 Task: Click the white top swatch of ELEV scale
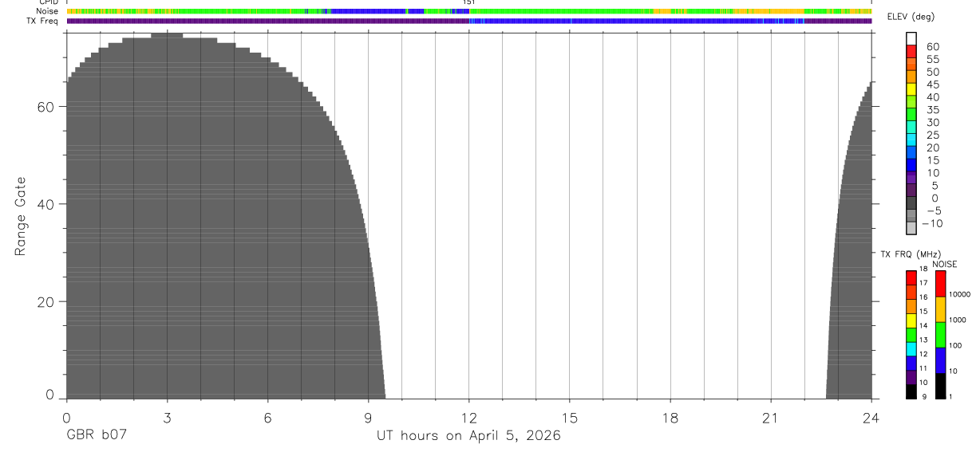(911, 38)
